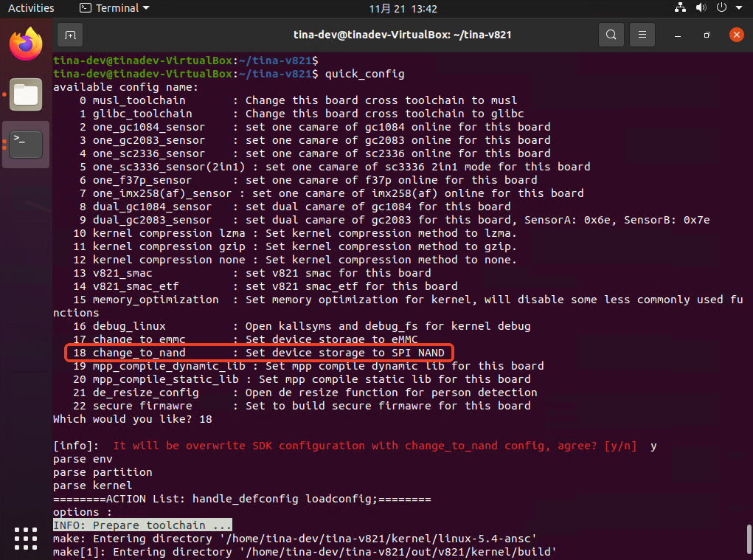Click the change_to_nand option line

(258, 353)
